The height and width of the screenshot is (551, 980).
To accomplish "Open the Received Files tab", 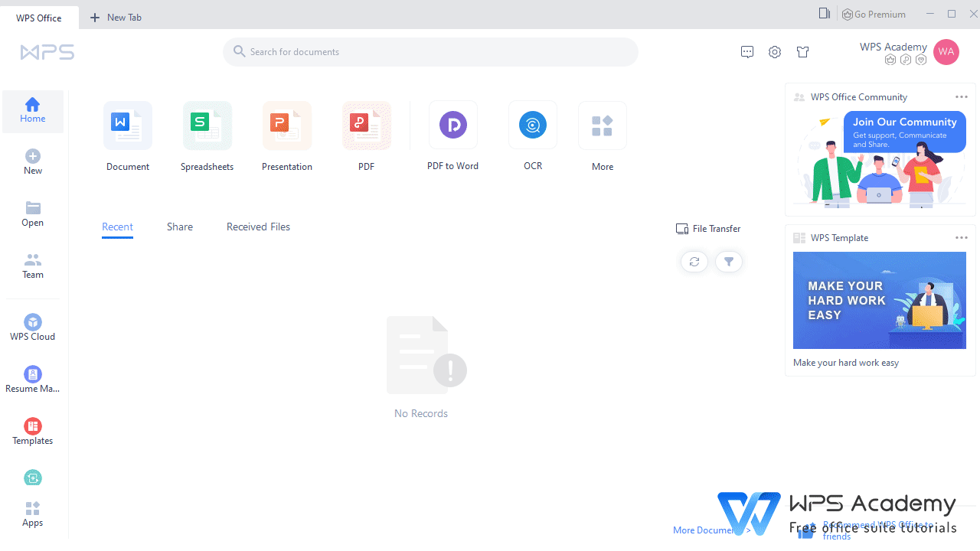I will pyautogui.click(x=258, y=227).
